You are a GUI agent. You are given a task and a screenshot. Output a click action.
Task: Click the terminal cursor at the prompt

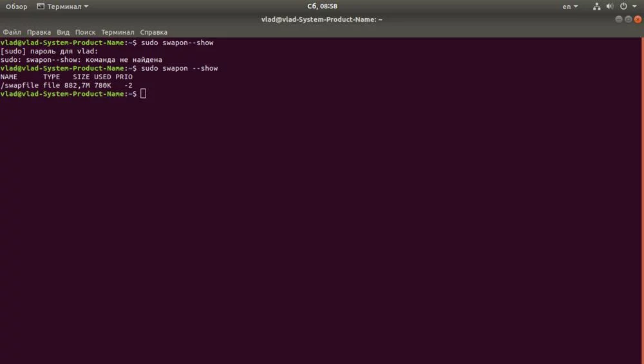pyautogui.click(x=143, y=93)
